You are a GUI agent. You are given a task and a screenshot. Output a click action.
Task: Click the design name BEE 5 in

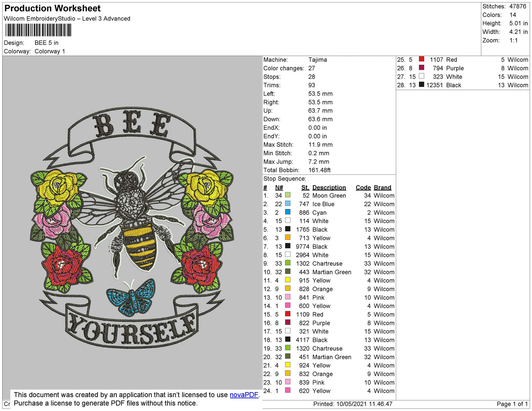[46, 43]
